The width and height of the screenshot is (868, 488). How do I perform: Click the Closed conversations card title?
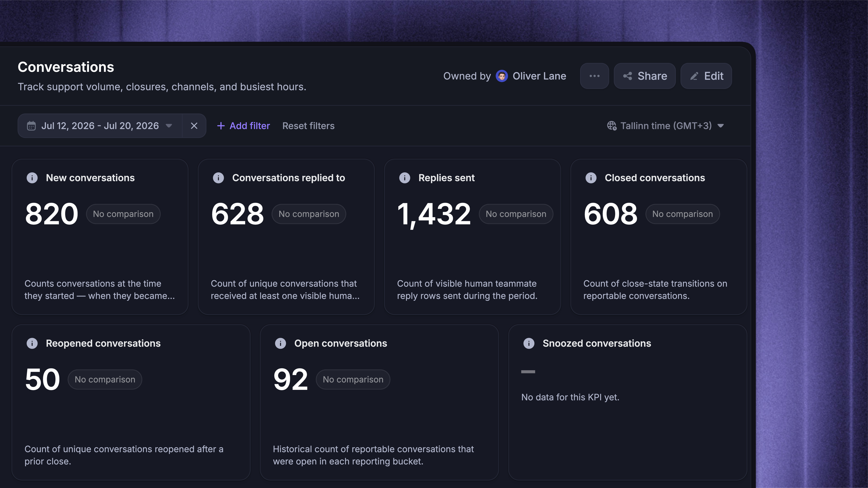pos(655,178)
